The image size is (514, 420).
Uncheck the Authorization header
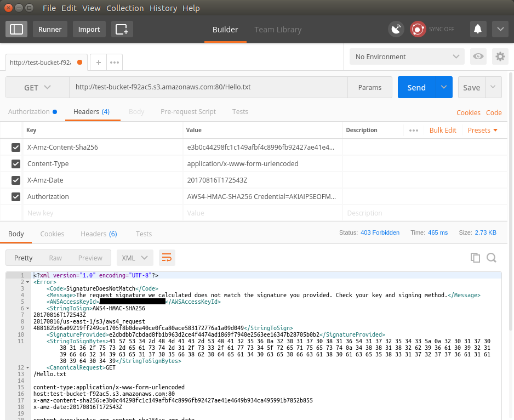click(x=16, y=196)
